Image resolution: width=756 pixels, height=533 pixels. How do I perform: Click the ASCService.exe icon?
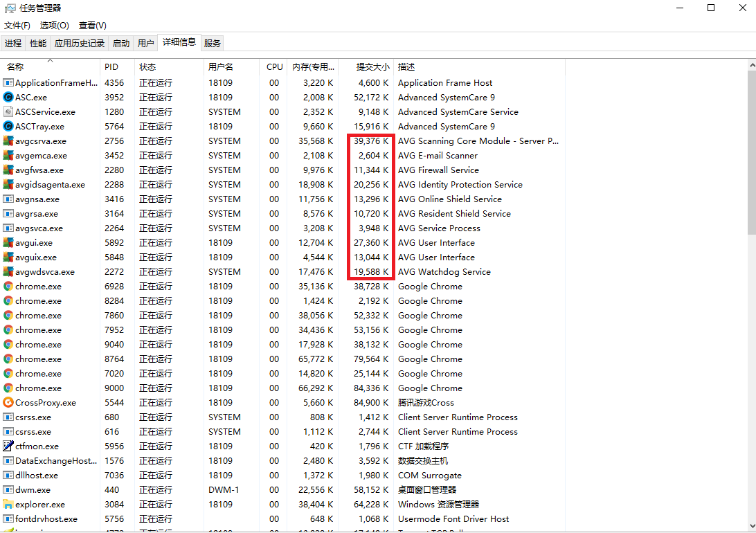pos(8,112)
